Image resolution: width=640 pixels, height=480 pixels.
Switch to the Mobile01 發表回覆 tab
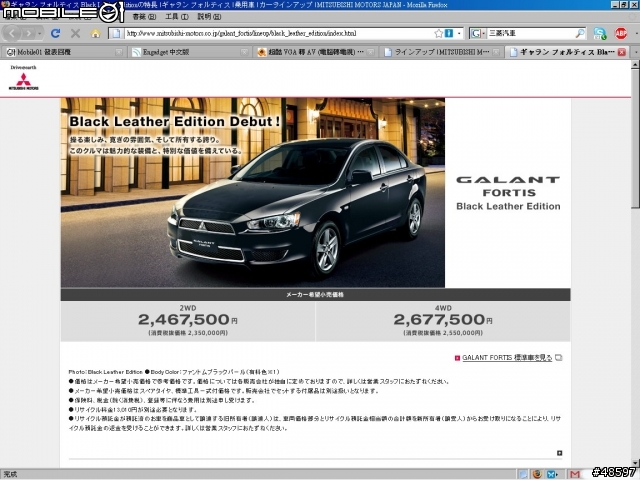(63, 52)
